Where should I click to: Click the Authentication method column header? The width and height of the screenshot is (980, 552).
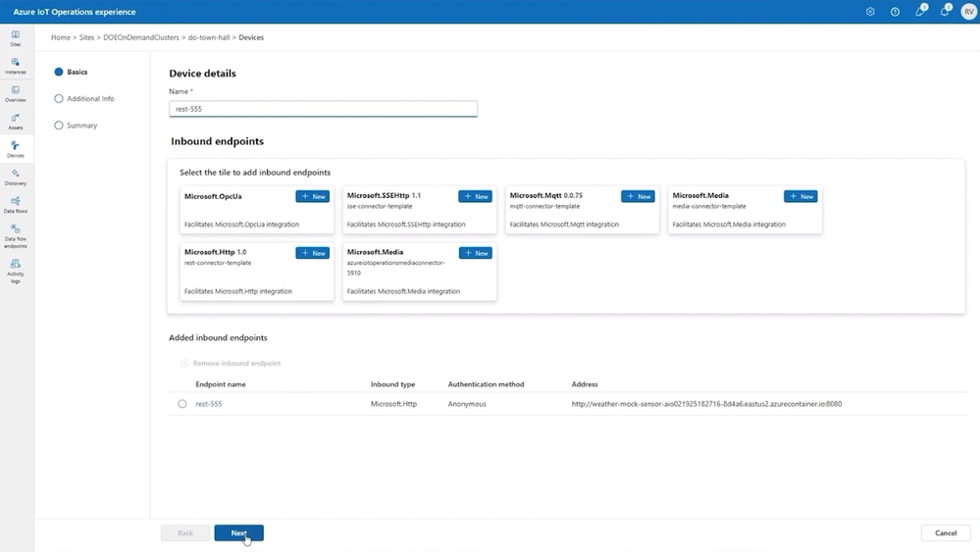coord(487,384)
